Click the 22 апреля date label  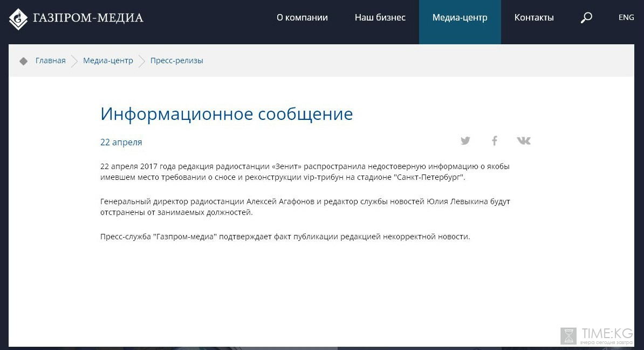[121, 142]
